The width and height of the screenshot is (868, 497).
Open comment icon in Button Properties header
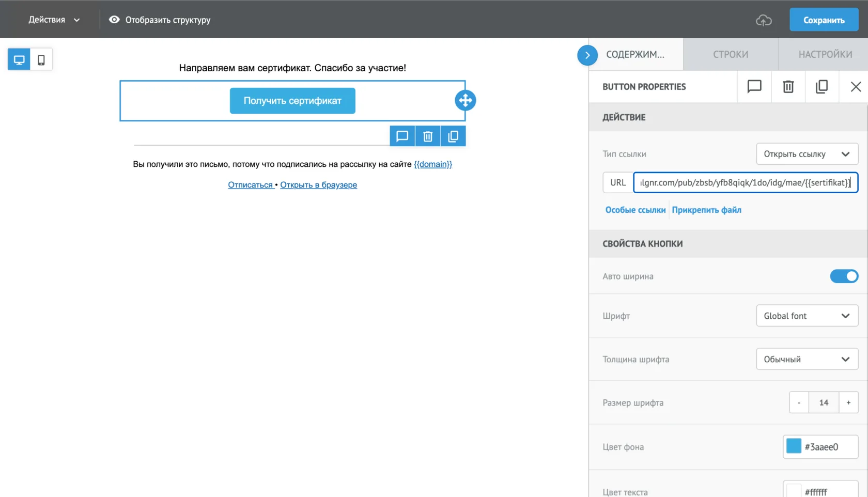[x=754, y=87]
